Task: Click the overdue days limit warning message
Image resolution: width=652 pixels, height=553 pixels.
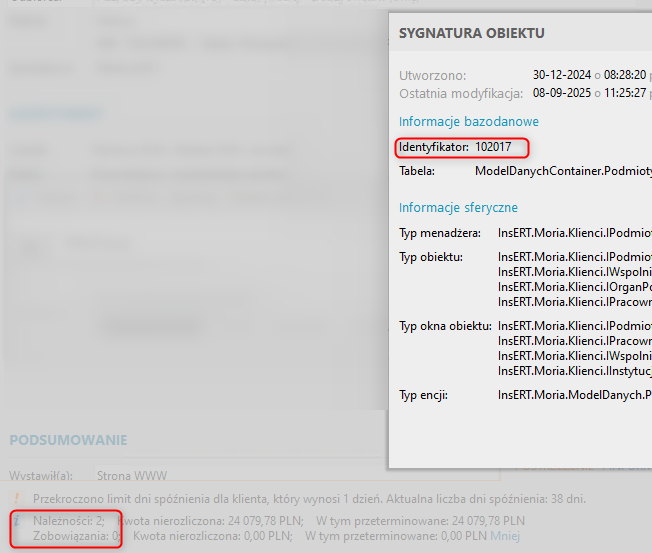Action: [310, 498]
